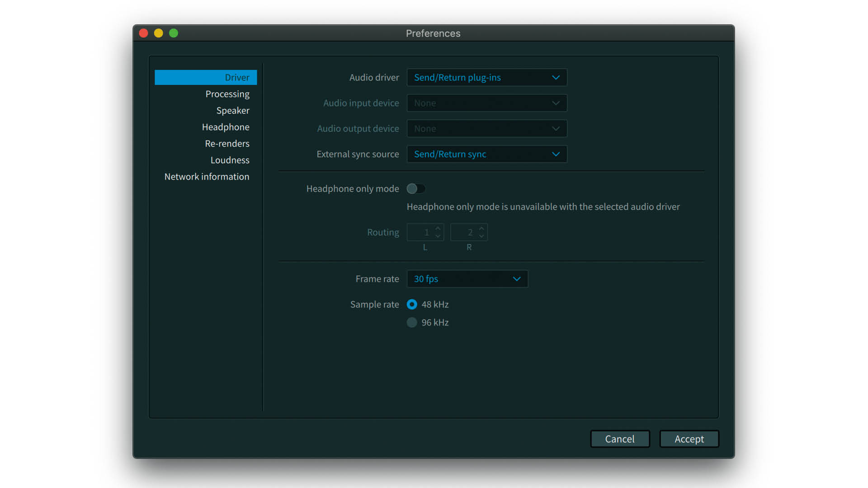Toggle Headphone only mode switch
Image resolution: width=868 pixels, height=488 pixels.
(x=415, y=188)
